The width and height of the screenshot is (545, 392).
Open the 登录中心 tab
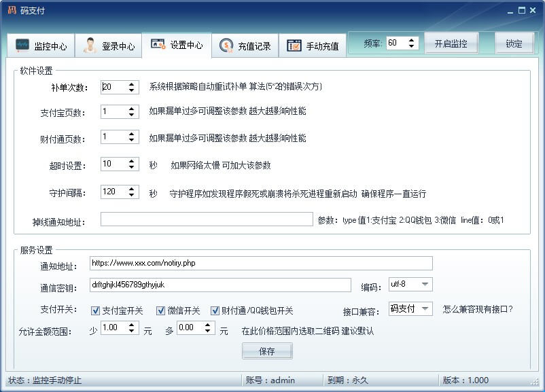point(109,46)
